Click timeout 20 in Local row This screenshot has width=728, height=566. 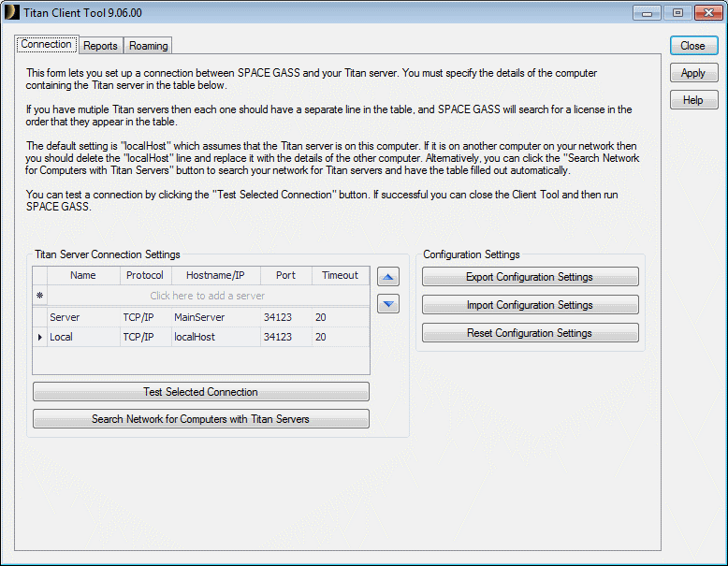[x=341, y=337]
